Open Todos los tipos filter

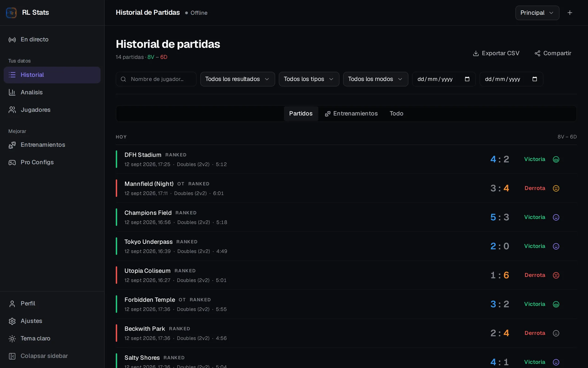(x=309, y=79)
